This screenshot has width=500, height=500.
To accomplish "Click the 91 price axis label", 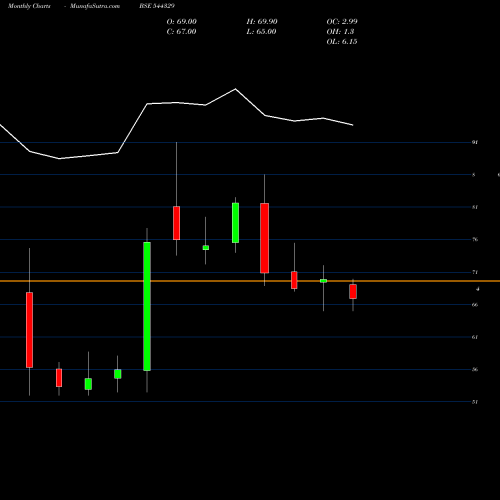I will coord(475,142).
